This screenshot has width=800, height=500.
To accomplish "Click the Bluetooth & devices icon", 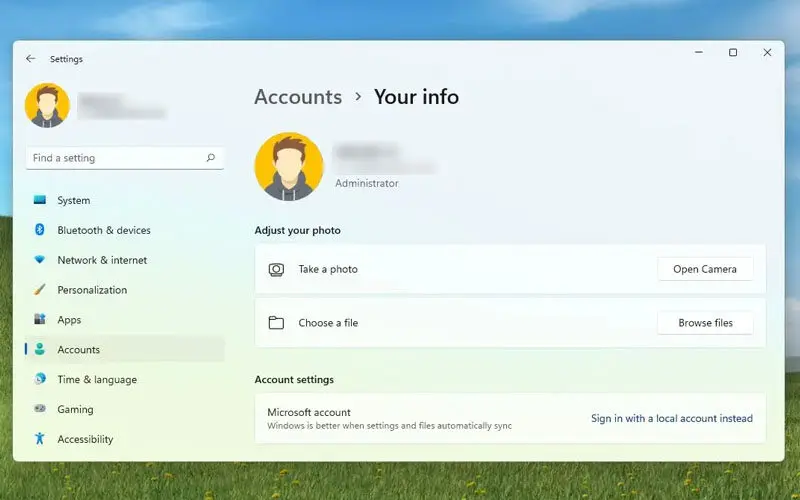I will [x=40, y=230].
